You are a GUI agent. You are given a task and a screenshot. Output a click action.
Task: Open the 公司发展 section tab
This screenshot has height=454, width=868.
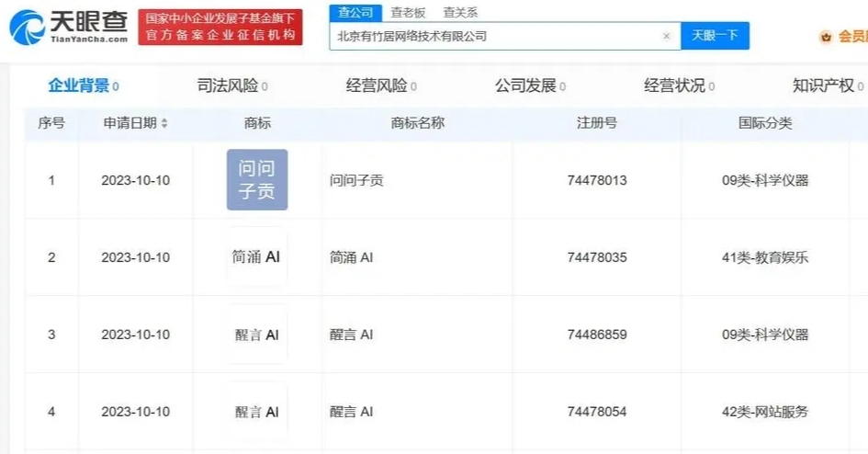tap(530, 85)
